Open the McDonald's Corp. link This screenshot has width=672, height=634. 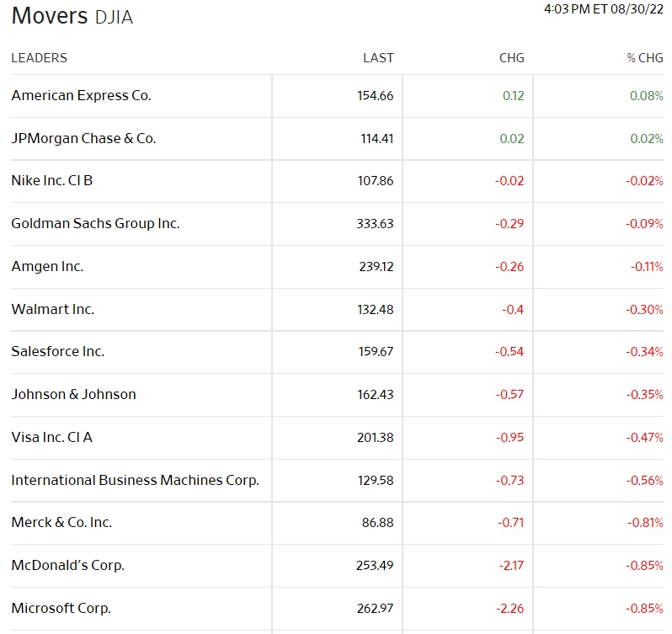67,566
